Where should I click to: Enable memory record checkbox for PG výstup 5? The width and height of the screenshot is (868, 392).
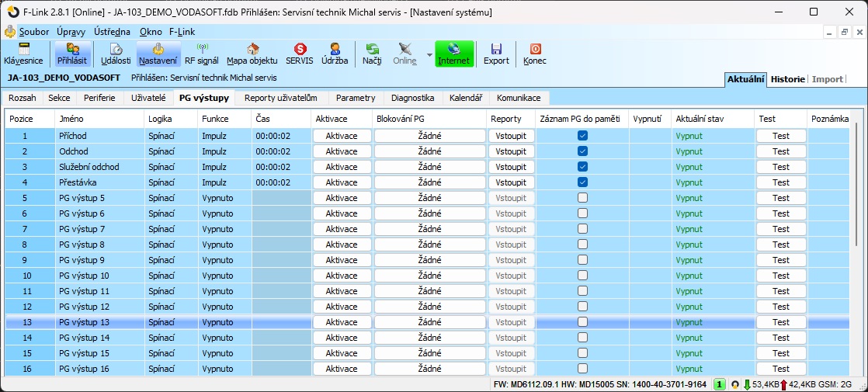click(x=582, y=198)
